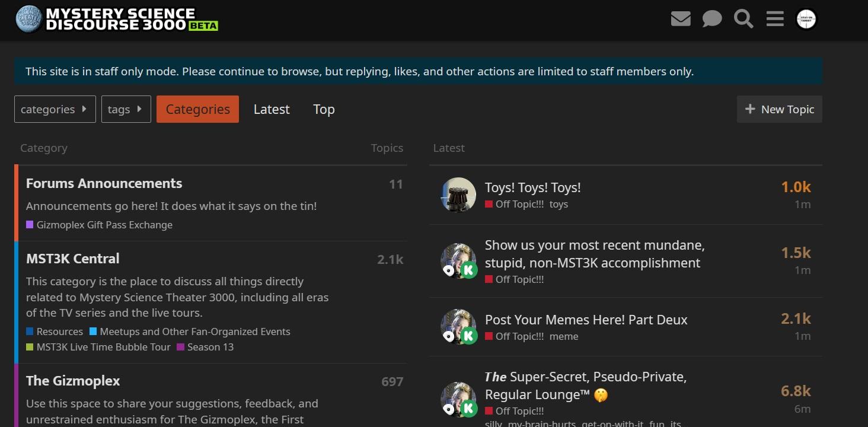Open the search magnifier icon
Screen dimensions: 868x427
tap(743, 19)
